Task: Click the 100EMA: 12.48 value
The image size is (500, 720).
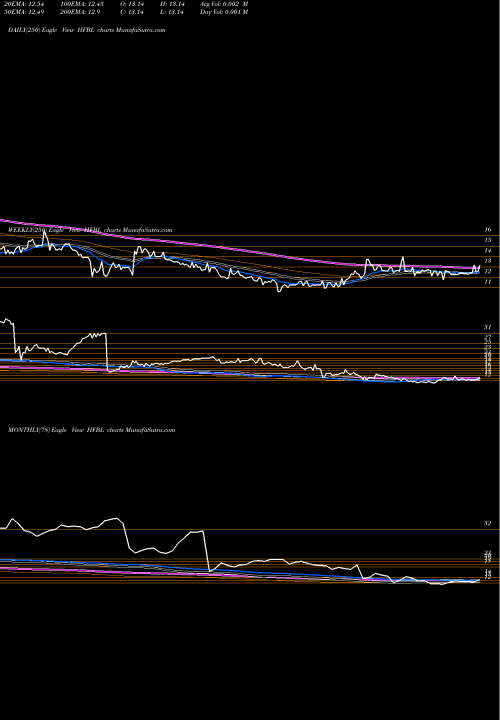Action: click(81, 4)
